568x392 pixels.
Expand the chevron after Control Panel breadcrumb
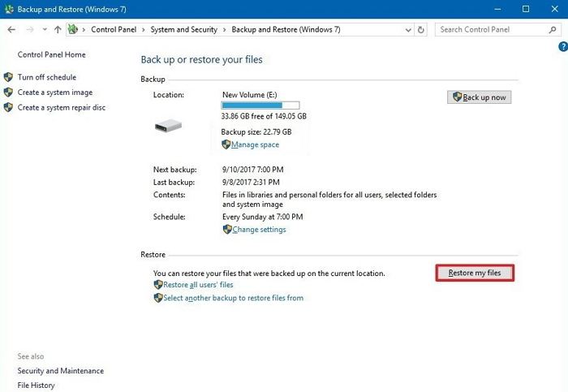144,30
